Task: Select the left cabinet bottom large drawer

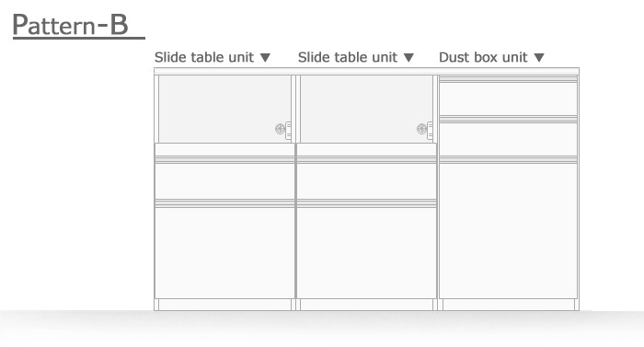Action: click(x=224, y=253)
